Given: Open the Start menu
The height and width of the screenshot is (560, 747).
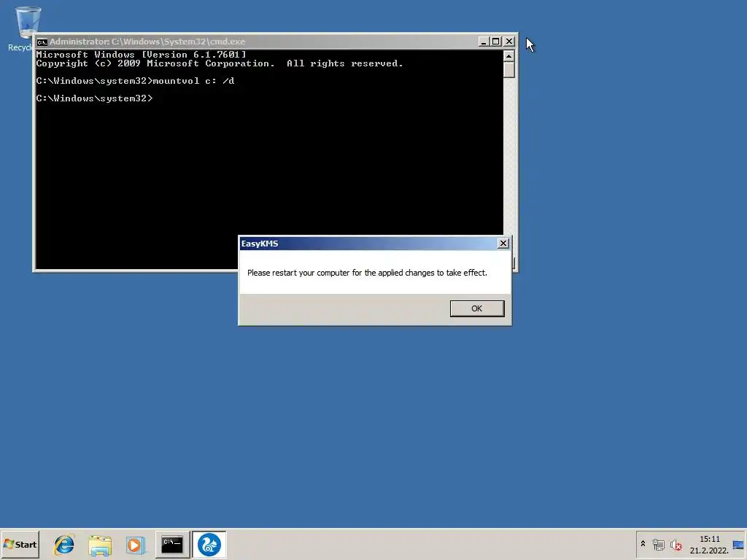Looking at the screenshot, I should click(20, 544).
